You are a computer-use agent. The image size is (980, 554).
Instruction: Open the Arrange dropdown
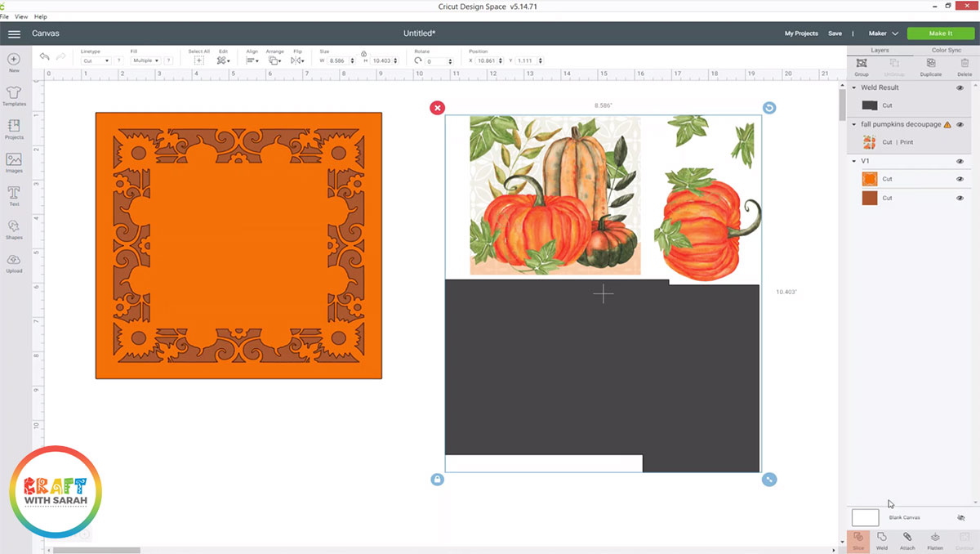[274, 60]
